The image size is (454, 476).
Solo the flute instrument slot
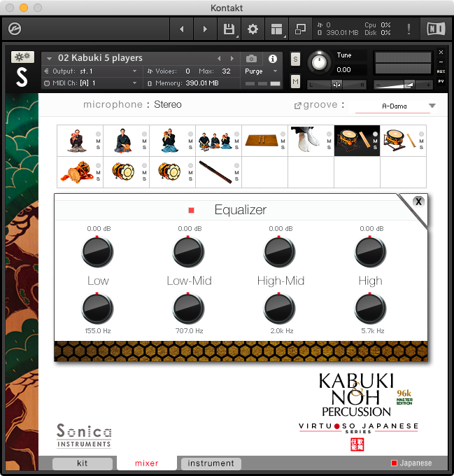tap(236, 178)
